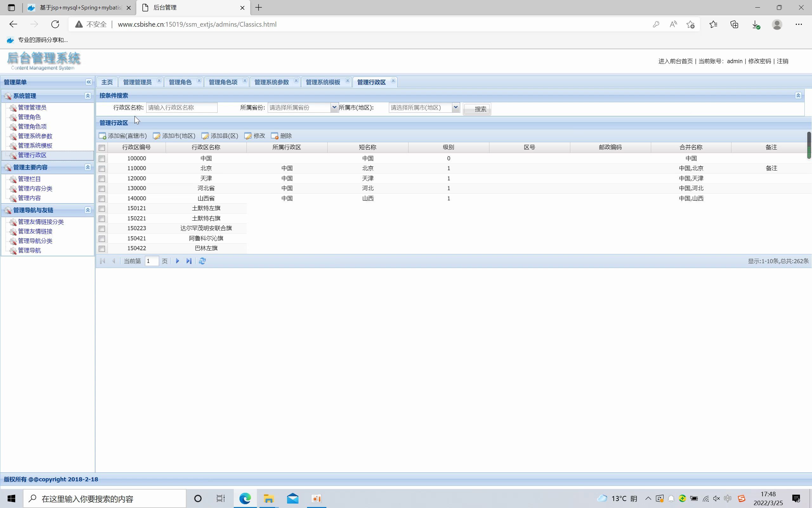Switch to the 管理角色 tab
Image resolution: width=812 pixels, height=508 pixels.
(x=180, y=82)
